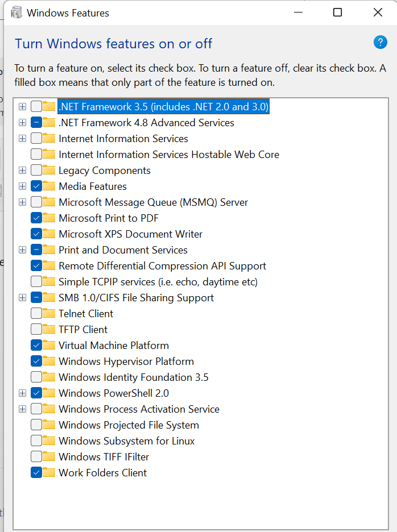Select Print and Document Services label
The height and width of the screenshot is (532, 397).
pos(123,250)
